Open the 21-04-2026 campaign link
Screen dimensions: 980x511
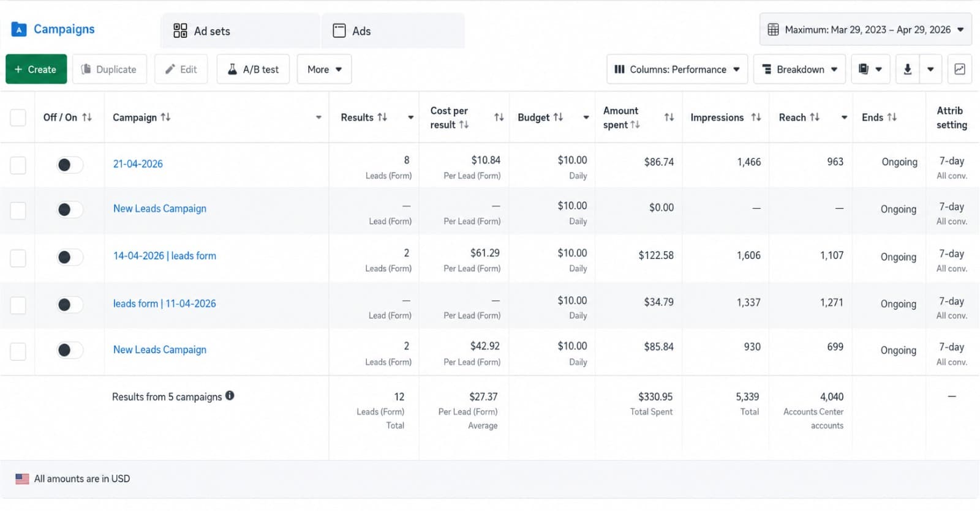(x=138, y=164)
